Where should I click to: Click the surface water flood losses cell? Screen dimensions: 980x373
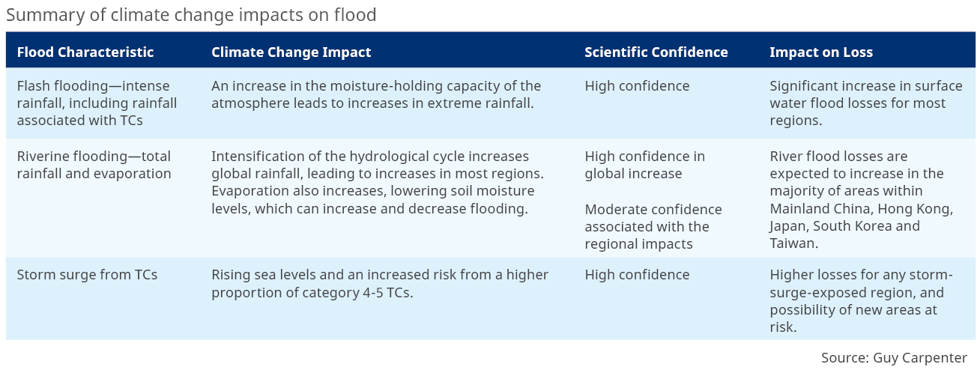865,103
